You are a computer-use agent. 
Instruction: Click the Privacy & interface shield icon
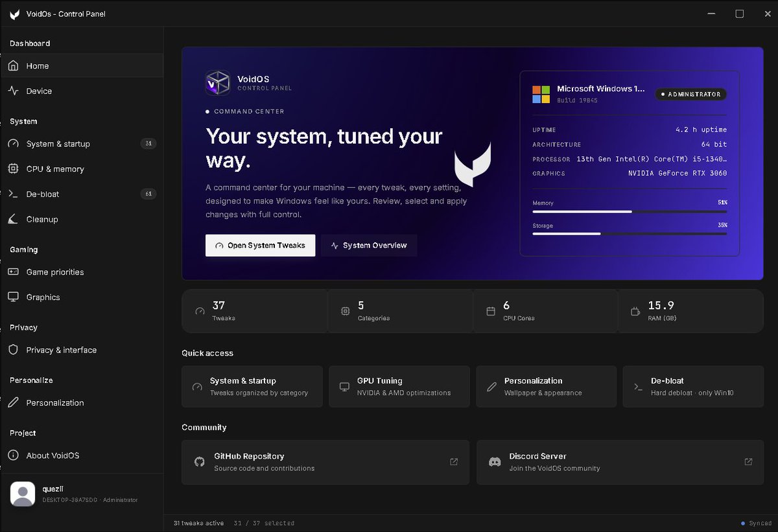[x=13, y=350]
